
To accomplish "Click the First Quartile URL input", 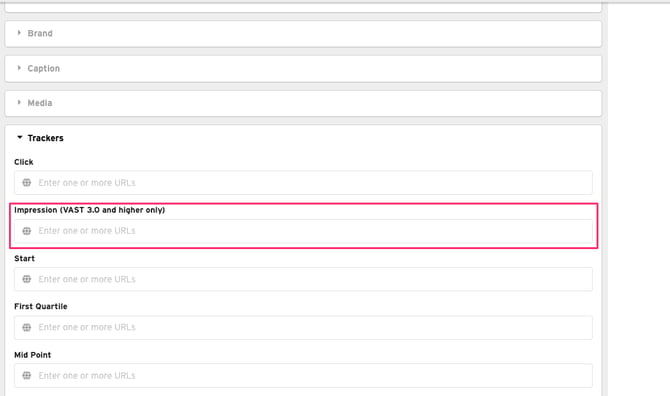I will [303, 328].
